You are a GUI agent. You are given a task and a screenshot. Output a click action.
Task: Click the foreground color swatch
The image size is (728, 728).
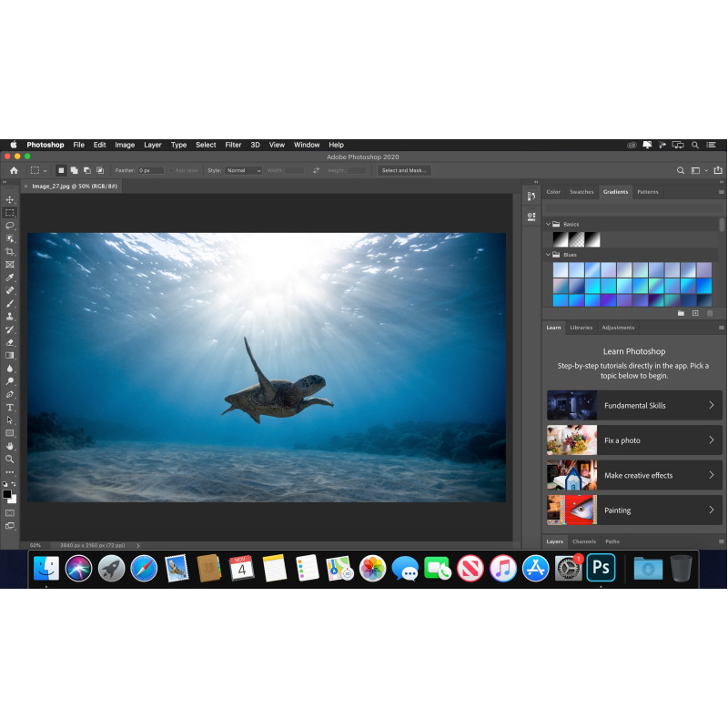7,494
